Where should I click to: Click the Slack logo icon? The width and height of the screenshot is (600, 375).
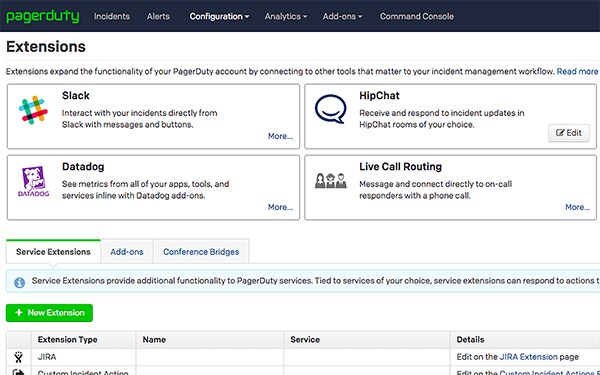point(33,110)
